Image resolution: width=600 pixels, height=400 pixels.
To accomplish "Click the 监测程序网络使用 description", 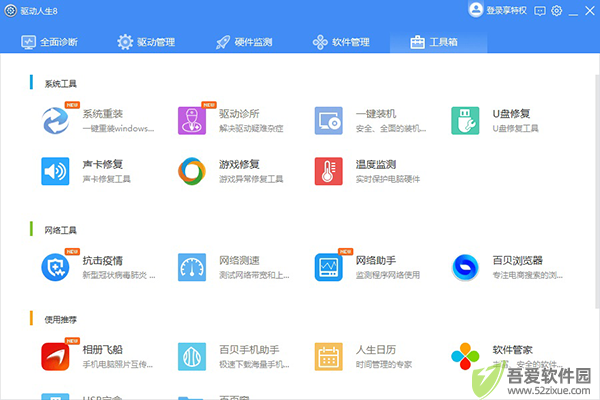I will pos(388,275).
